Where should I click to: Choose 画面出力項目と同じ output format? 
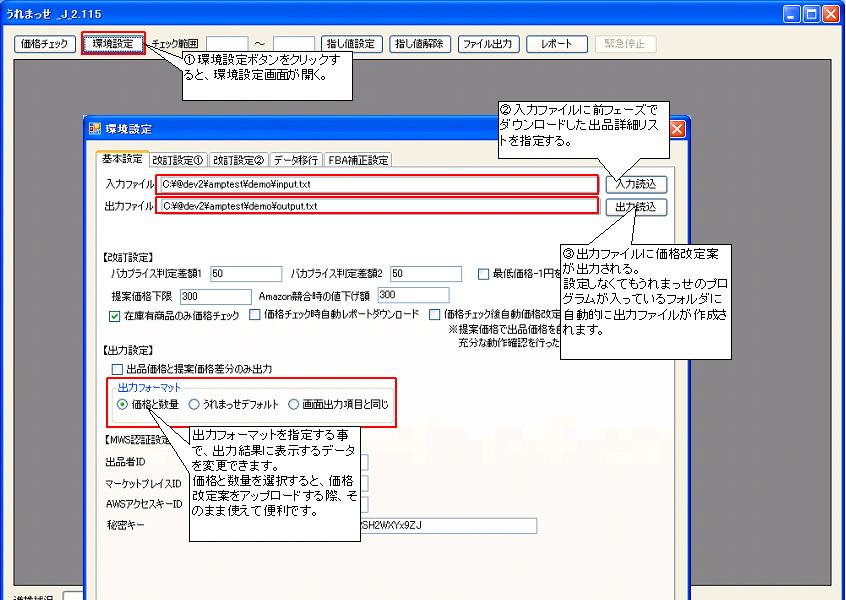[x=293, y=405]
